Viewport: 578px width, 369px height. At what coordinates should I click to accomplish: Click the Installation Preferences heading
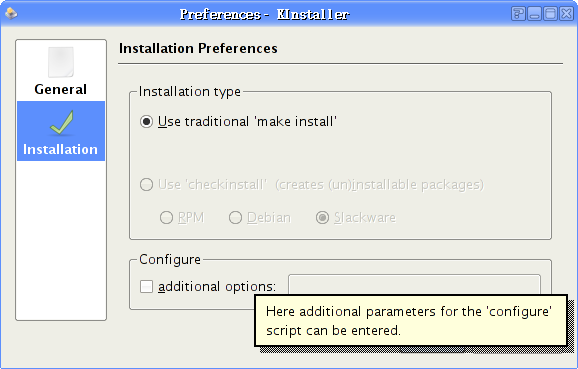198,48
